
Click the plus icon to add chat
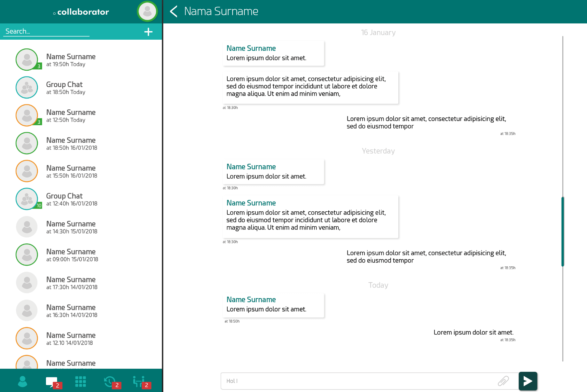148,32
